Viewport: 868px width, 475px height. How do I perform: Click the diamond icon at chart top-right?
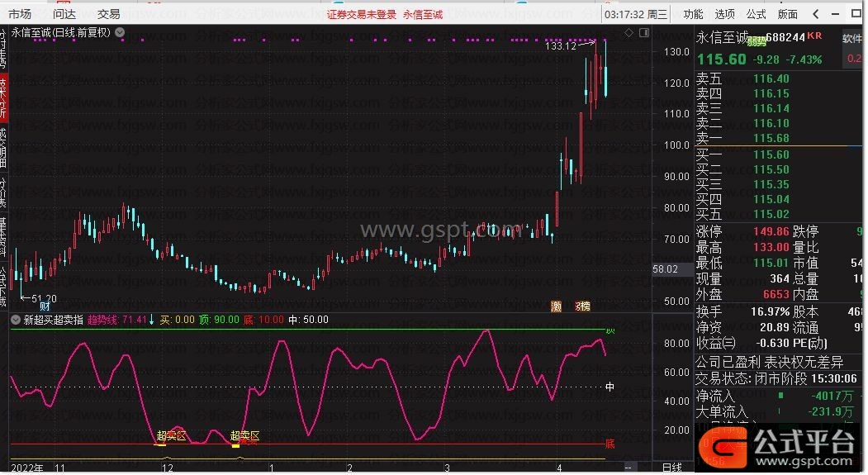tap(628, 33)
